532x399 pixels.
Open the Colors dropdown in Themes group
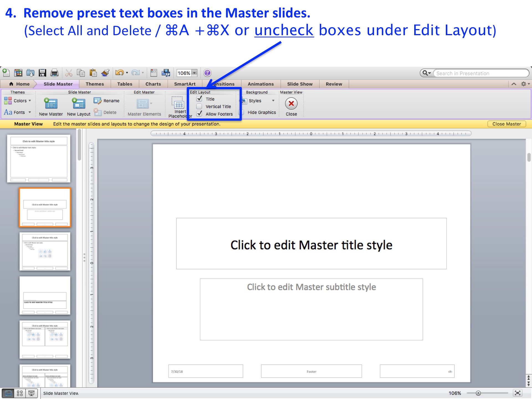pos(30,101)
